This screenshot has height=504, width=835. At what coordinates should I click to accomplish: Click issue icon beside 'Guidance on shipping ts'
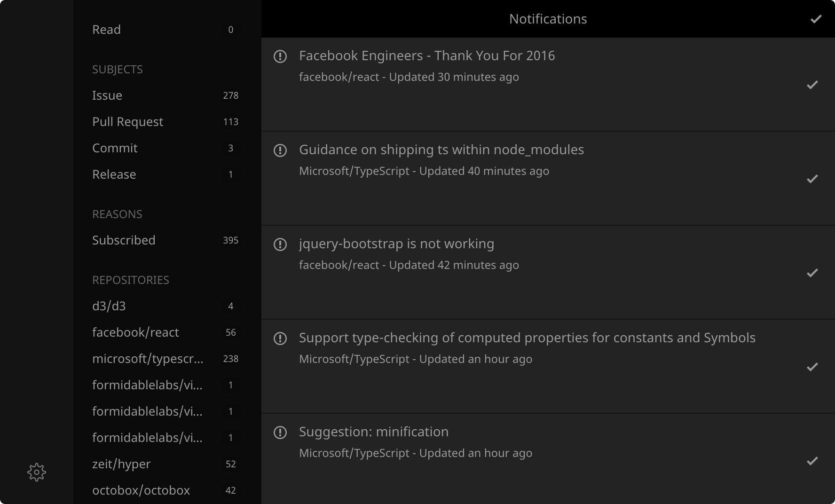(x=280, y=150)
